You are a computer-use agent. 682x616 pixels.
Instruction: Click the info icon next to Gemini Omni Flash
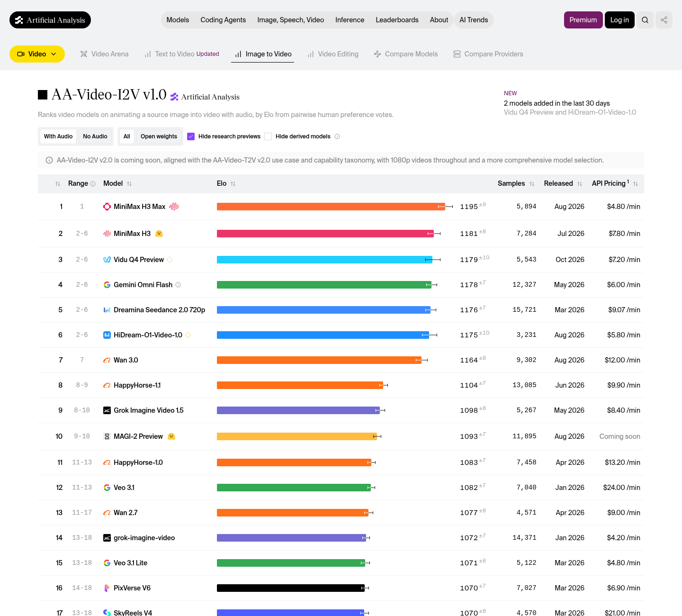pos(178,285)
